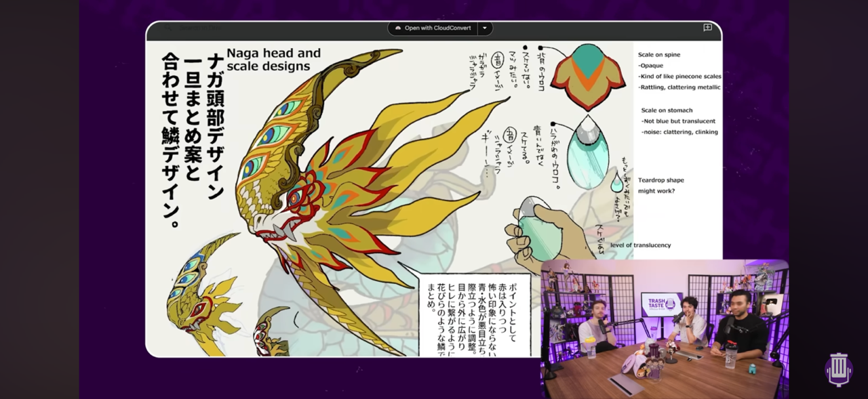Click the 'might work?' text

[x=656, y=191]
